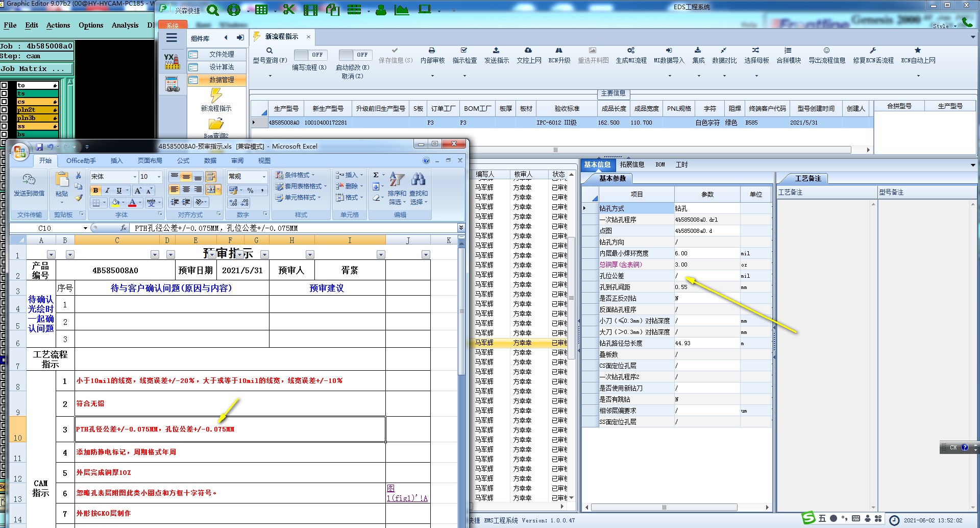The image size is (980, 528).
Task: Click 数据对比 icon in EDS toolbar
Action: (x=724, y=51)
